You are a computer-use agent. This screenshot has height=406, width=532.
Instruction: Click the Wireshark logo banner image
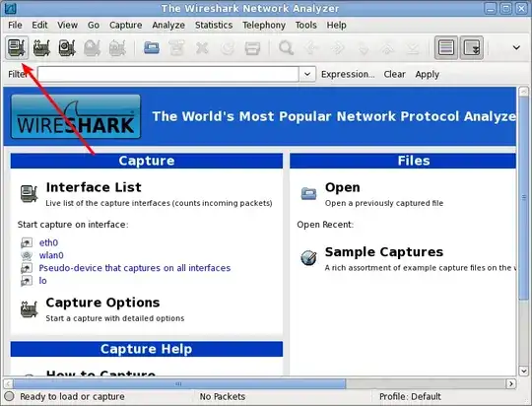tap(76, 116)
